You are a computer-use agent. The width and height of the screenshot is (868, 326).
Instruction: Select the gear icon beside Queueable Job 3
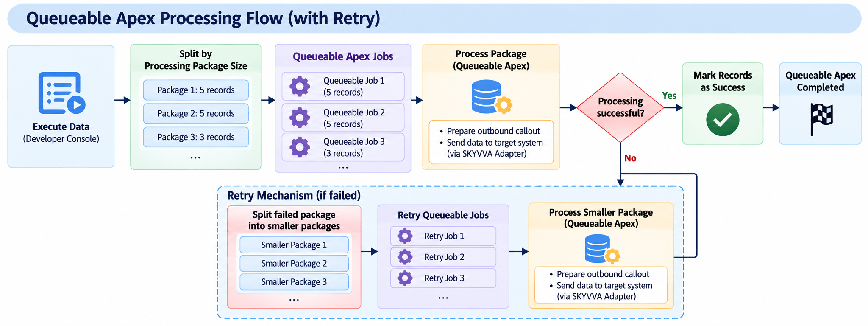(300, 147)
